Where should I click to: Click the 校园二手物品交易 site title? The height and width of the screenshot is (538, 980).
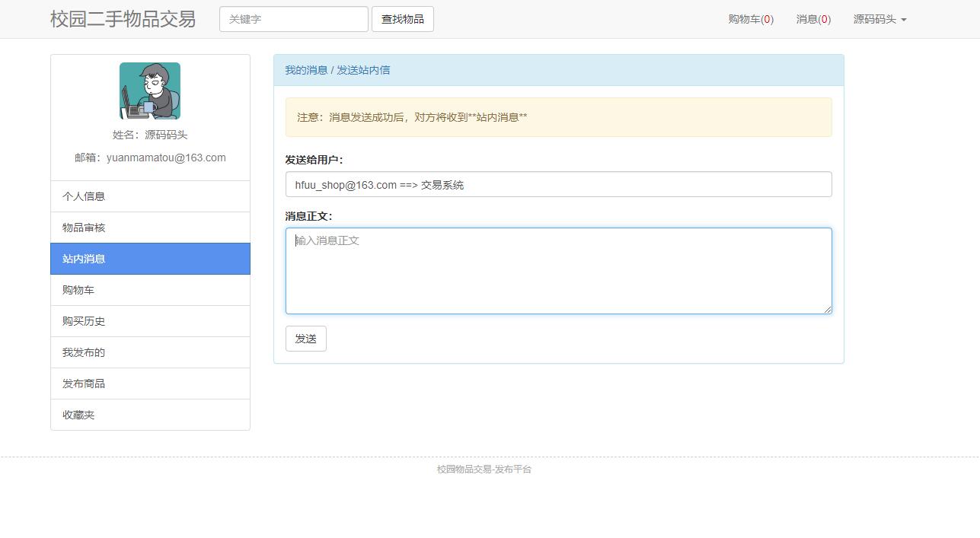tap(123, 19)
